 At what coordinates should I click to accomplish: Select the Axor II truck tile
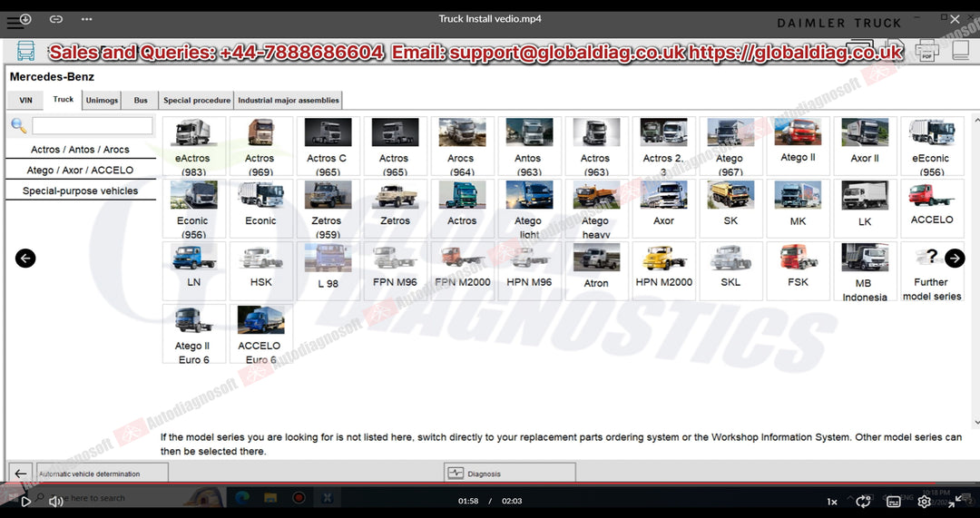[865, 145]
